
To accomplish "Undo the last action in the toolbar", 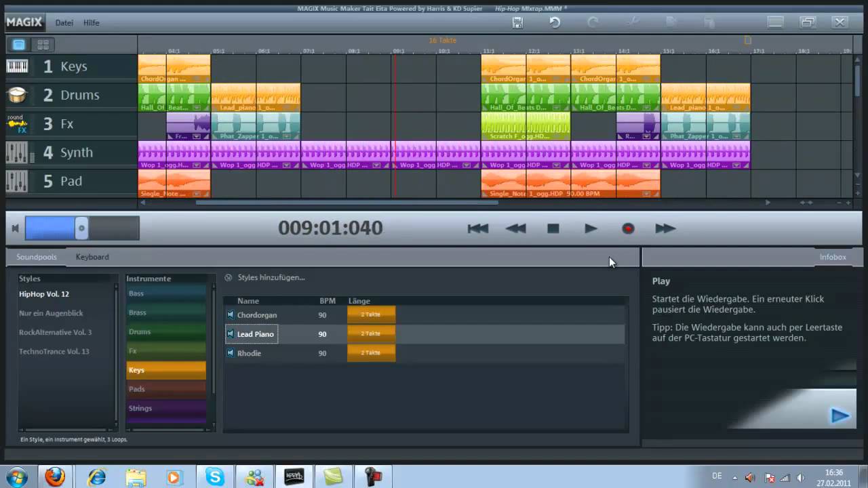I will click(x=555, y=22).
